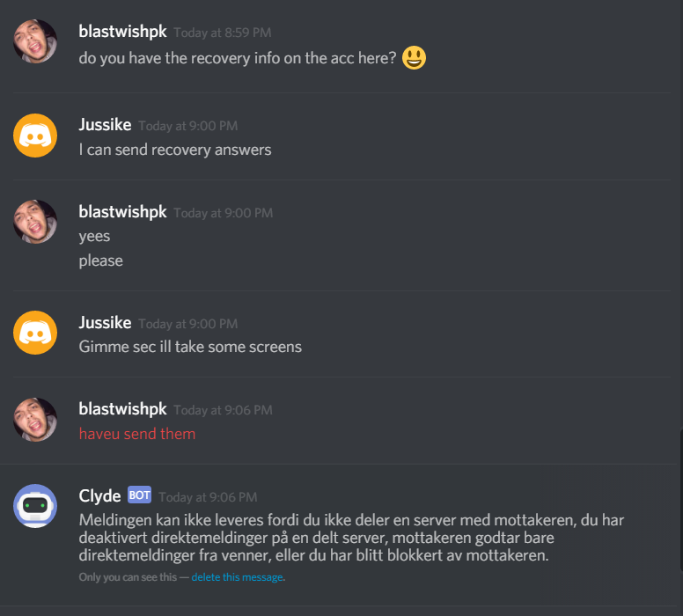The image size is (683, 616).
Task: Click the failed red 'haveu send them' message
Action: point(137,434)
